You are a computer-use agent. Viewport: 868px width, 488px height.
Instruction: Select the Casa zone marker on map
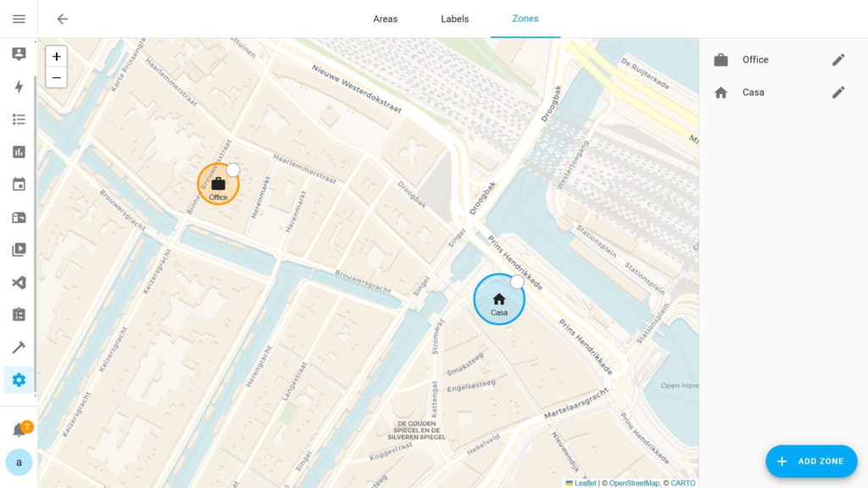498,300
